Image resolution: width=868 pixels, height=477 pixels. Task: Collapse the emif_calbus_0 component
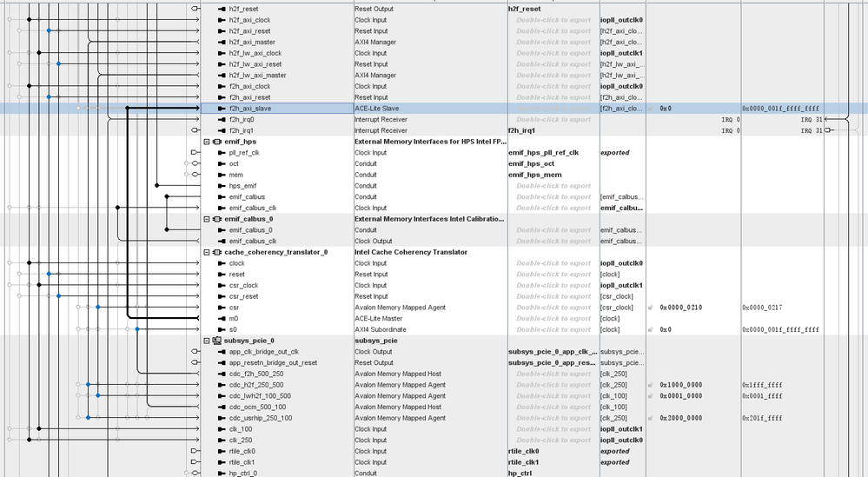point(207,219)
